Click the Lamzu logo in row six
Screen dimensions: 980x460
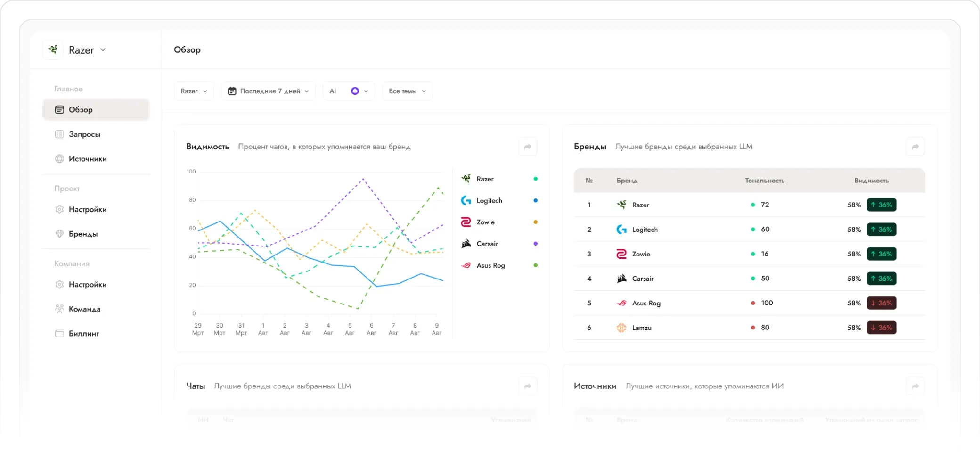click(621, 328)
